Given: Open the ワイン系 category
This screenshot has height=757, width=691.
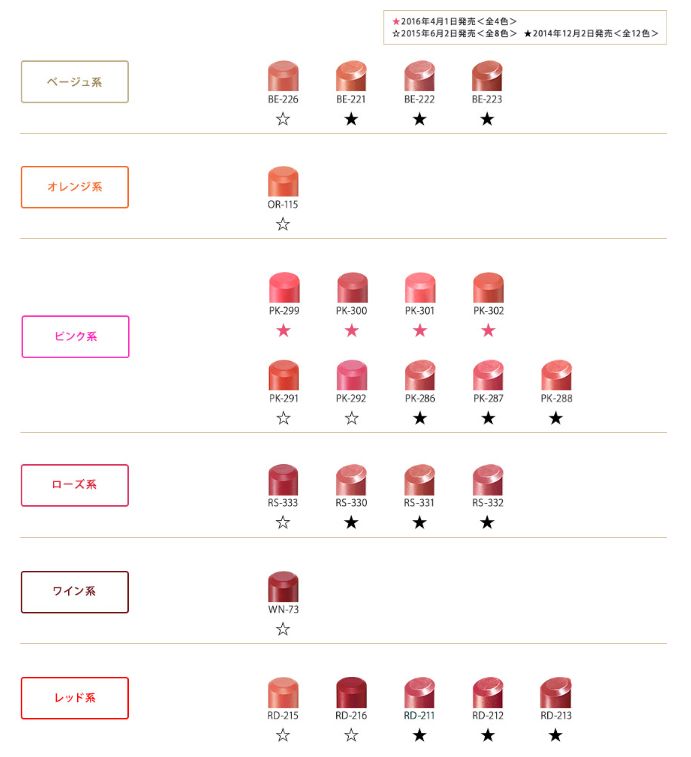Looking at the screenshot, I should coord(75,592).
